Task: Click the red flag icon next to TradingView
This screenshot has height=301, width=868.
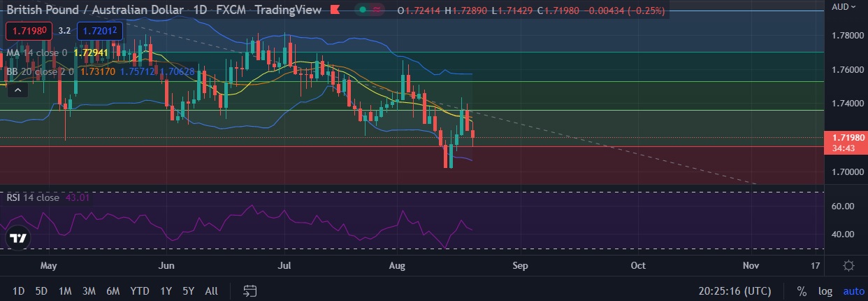Action: pos(335,10)
